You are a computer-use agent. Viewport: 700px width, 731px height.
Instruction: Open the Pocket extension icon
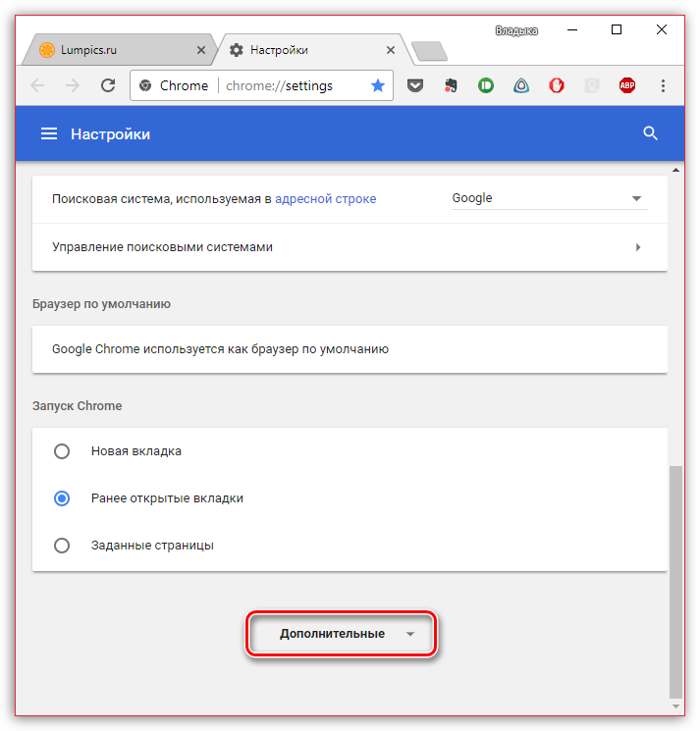(415, 85)
